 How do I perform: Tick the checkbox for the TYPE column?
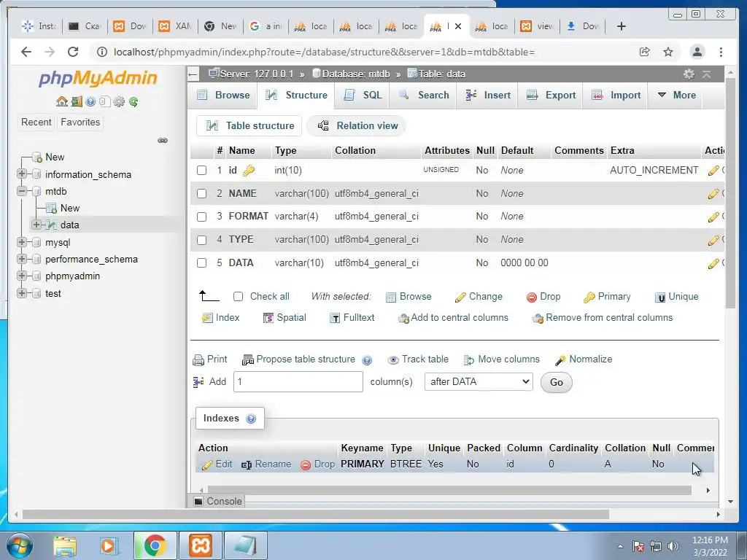[201, 240]
